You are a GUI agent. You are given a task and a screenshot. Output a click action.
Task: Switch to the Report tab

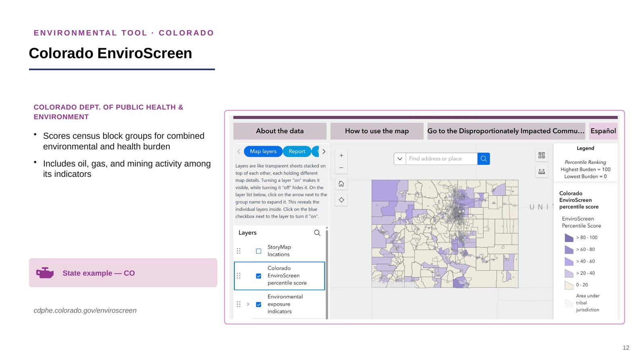click(x=297, y=151)
